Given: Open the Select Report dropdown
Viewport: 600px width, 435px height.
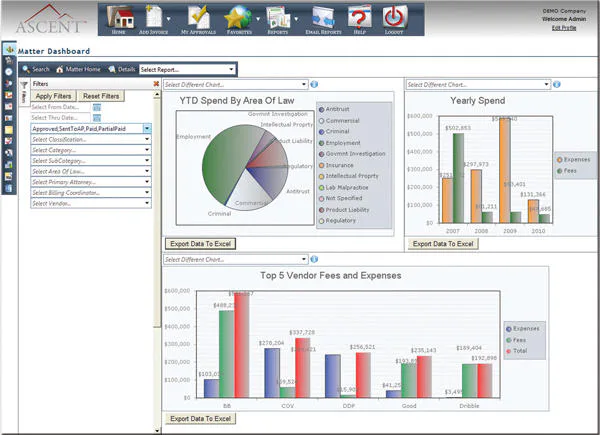Looking at the screenshot, I should 187,70.
